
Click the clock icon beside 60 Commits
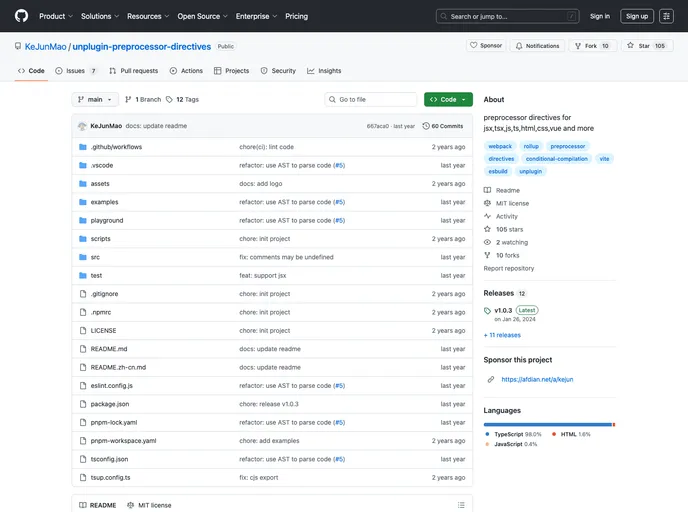pos(426,126)
